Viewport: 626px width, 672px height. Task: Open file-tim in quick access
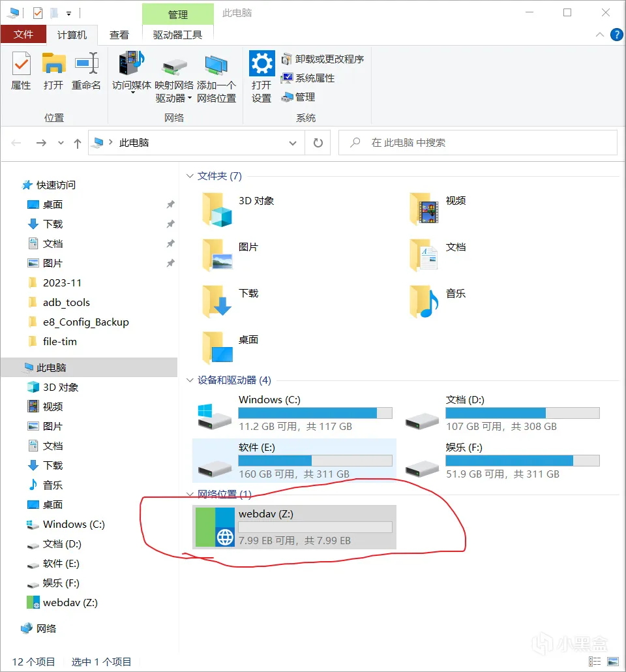(60, 342)
